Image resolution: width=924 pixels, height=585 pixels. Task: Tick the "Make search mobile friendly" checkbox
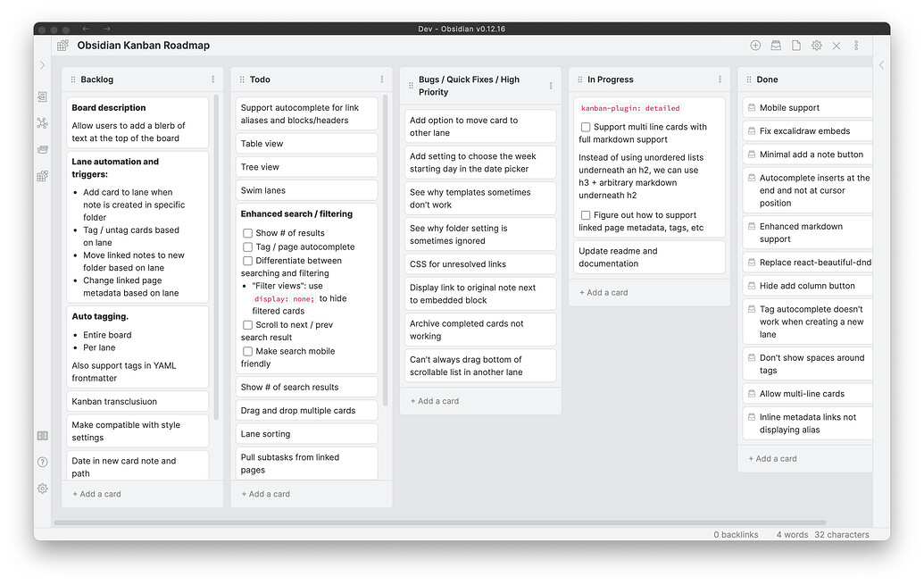click(x=247, y=351)
